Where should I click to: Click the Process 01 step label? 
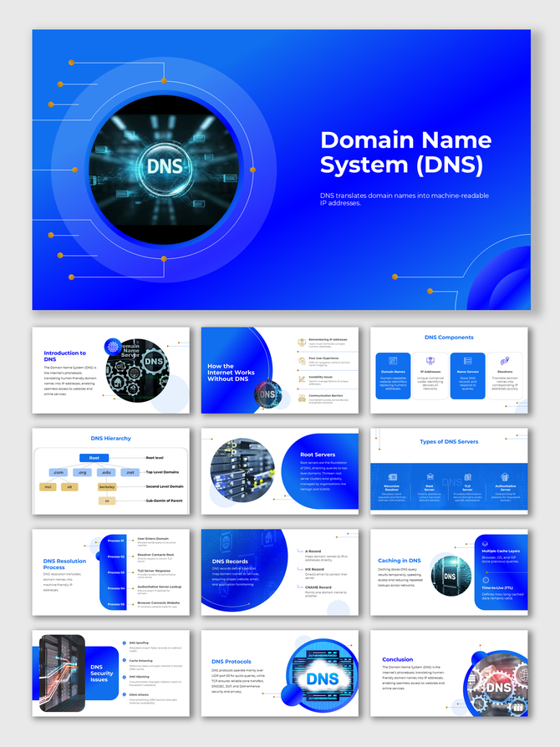click(x=116, y=541)
